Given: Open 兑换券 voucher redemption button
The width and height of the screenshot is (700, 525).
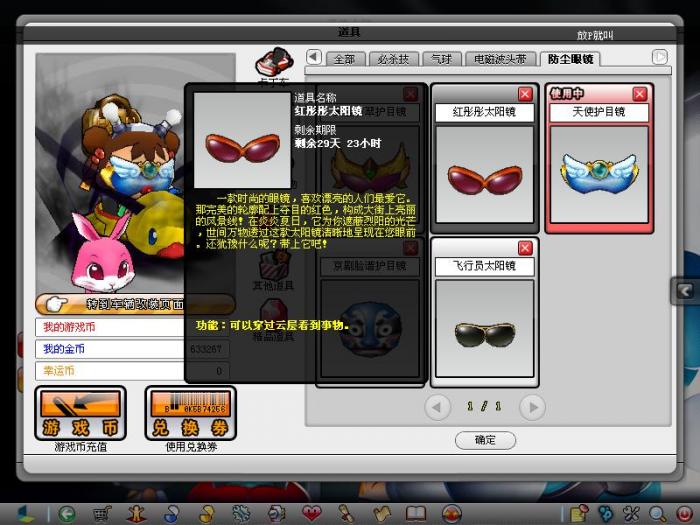Looking at the screenshot, I should [191, 413].
